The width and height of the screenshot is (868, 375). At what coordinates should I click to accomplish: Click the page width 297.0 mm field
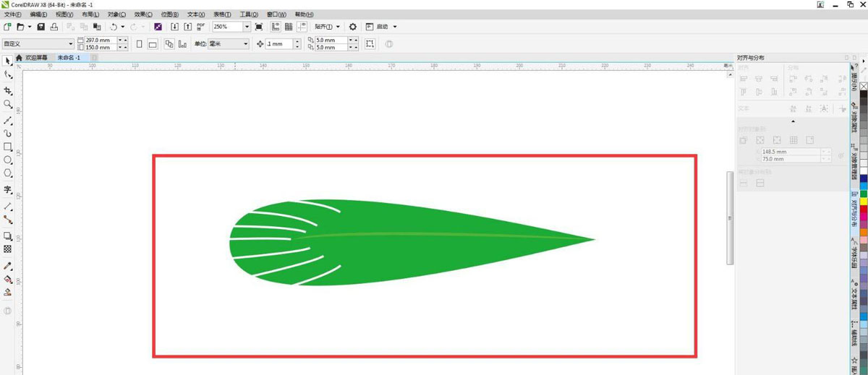[98, 40]
